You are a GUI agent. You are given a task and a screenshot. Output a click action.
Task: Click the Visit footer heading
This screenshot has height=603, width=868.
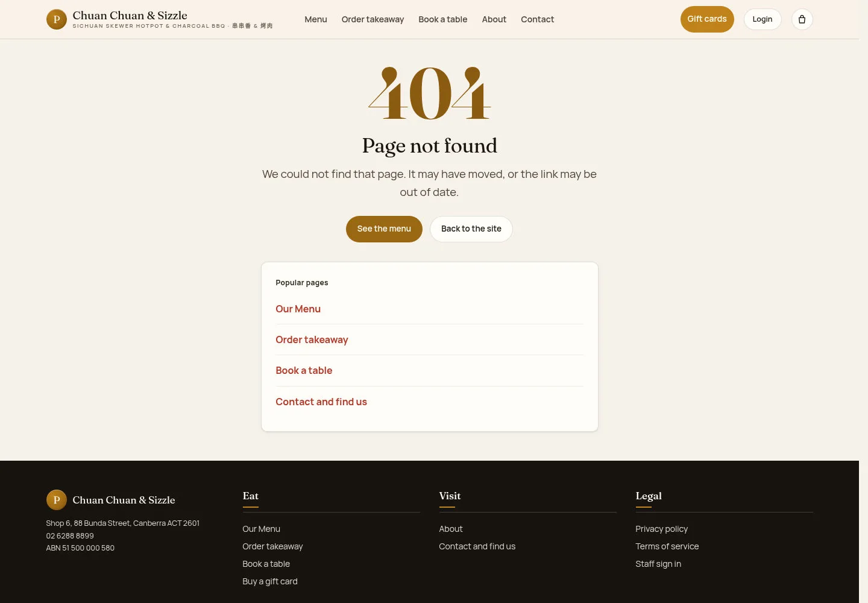tap(450, 496)
